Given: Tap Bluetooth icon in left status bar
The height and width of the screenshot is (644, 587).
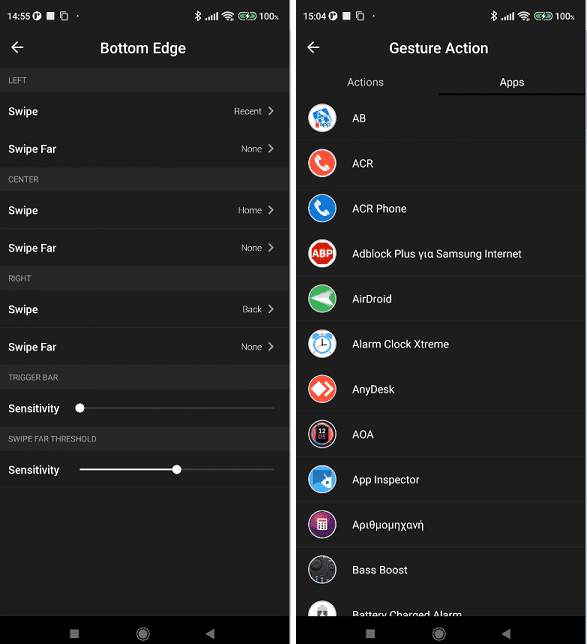Looking at the screenshot, I should click(x=198, y=16).
